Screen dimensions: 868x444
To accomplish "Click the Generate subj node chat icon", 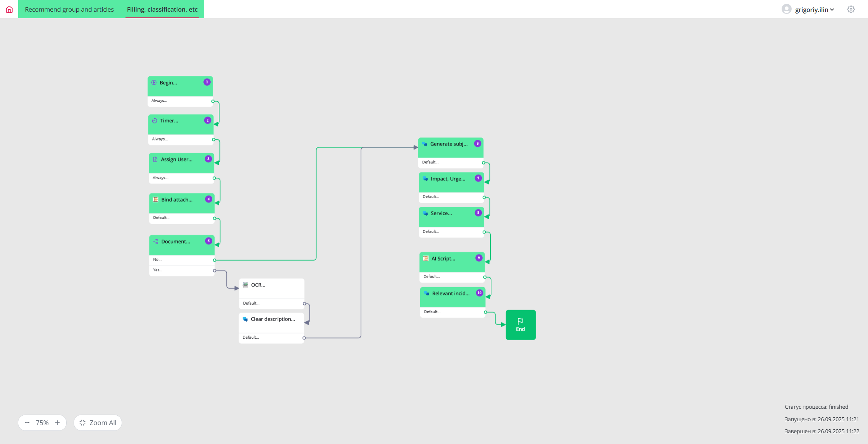I will 425,144.
